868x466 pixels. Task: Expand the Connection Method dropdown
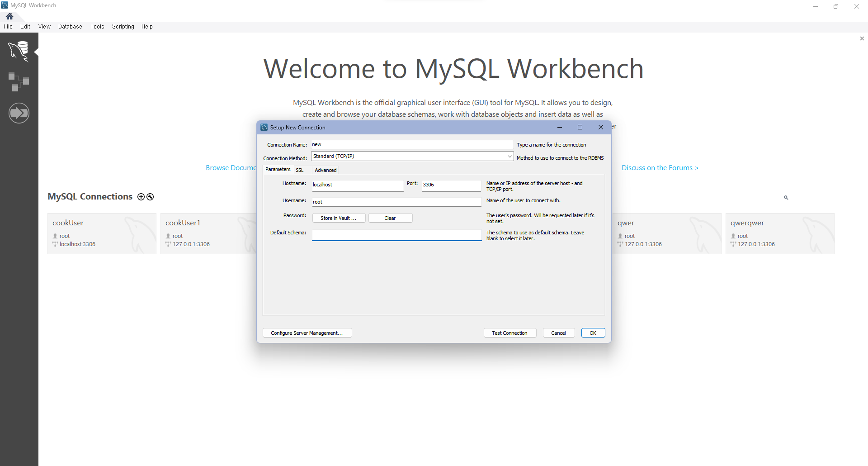tap(509, 156)
